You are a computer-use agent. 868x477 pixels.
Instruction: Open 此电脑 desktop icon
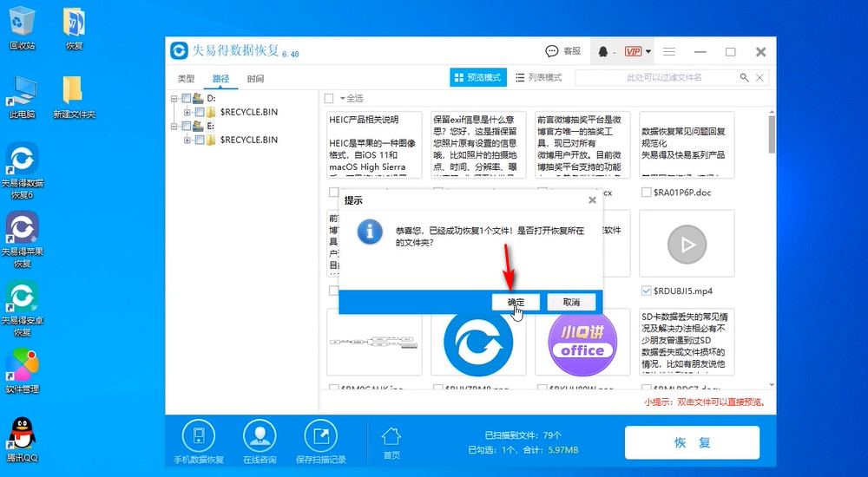23,90
